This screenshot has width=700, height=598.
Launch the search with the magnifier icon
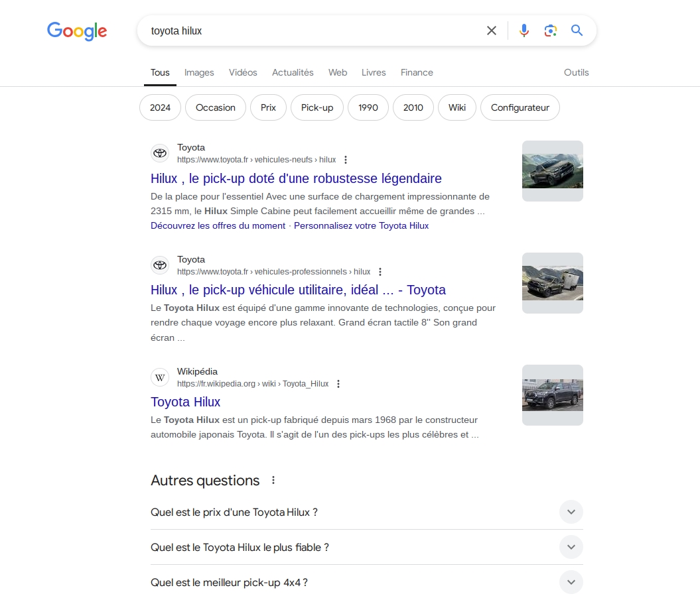tap(577, 30)
